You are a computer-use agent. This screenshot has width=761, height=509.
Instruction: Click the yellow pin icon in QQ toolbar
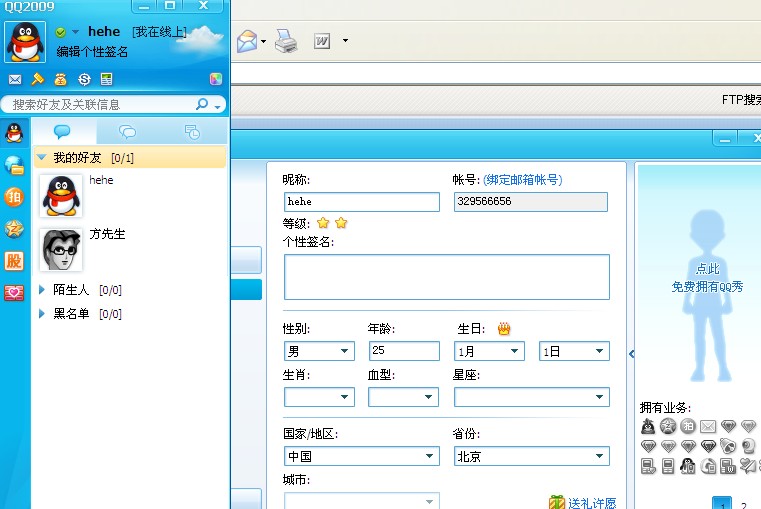[37, 79]
